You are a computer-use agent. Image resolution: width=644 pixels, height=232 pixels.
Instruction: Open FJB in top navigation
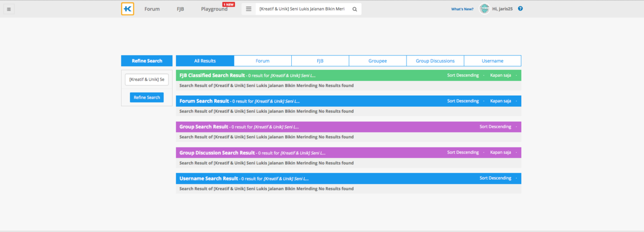coord(180,9)
